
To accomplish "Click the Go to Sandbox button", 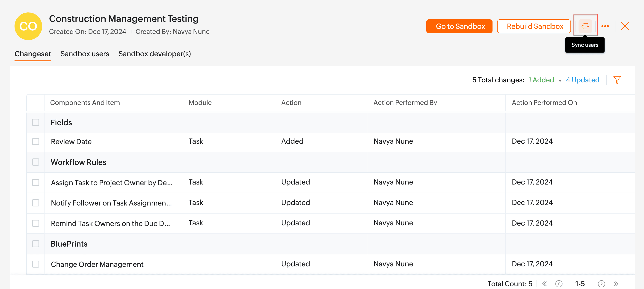I will point(459,26).
